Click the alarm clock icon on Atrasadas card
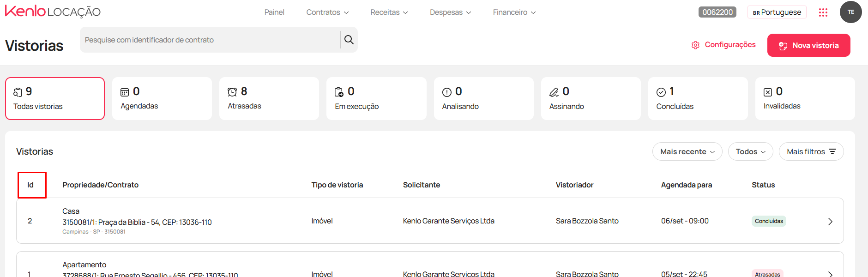The width and height of the screenshot is (868, 277). point(232,92)
